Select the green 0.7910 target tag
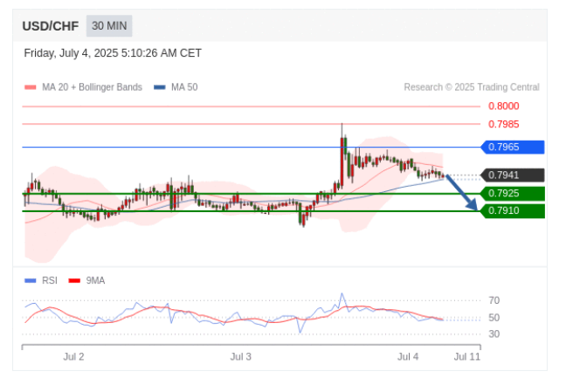Viewport: 566px width, 392px height. click(513, 210)
